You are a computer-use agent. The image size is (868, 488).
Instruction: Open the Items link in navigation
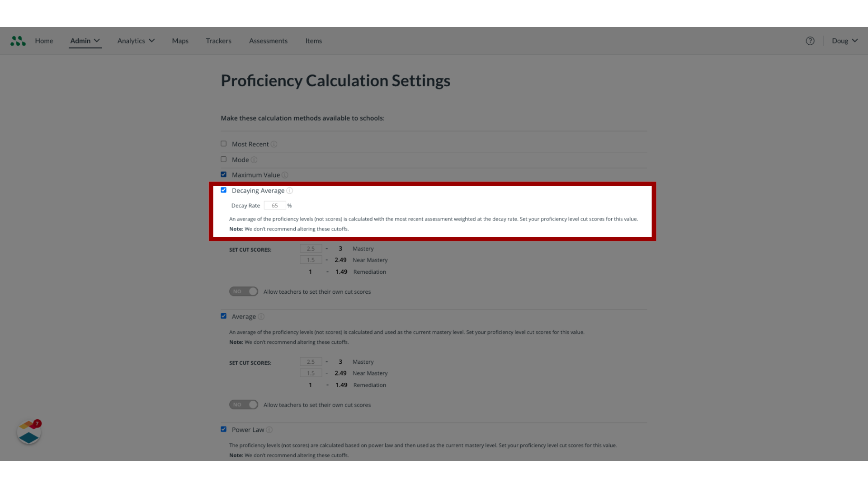pyautogui.click(x=313, y=41)
